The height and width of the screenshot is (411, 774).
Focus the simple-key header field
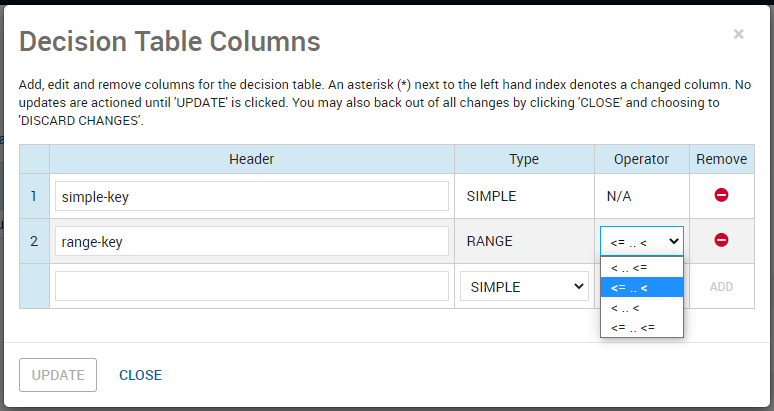[251, 196]
